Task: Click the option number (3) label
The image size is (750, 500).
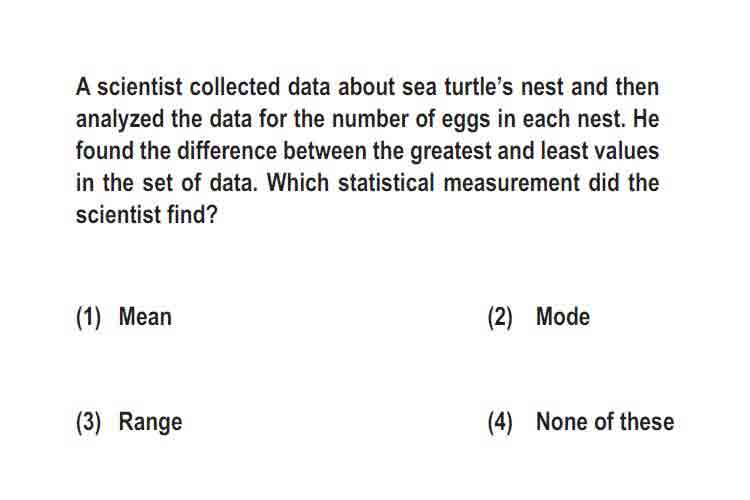Action: [x=88, y=422]
